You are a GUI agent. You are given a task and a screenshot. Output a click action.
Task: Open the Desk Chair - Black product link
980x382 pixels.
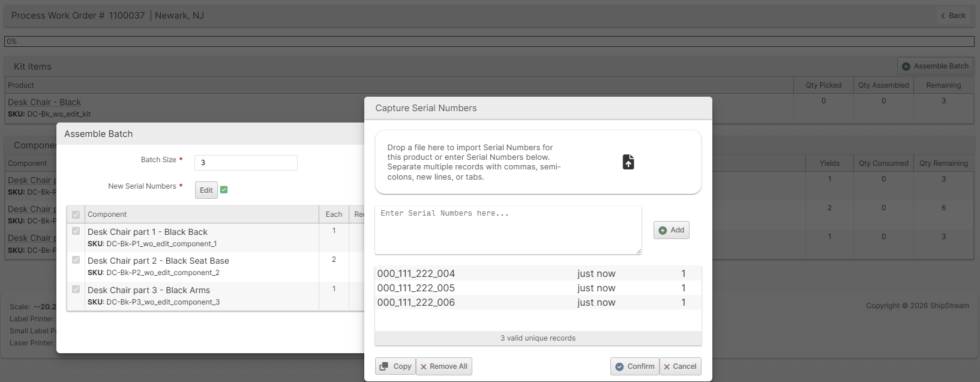(44, 103)
